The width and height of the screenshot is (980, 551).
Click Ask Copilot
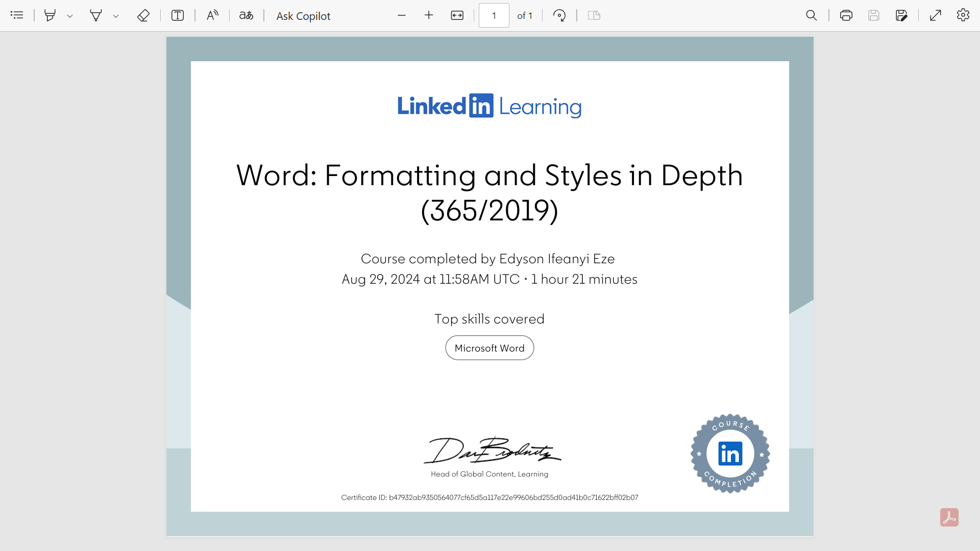[303, 16]
